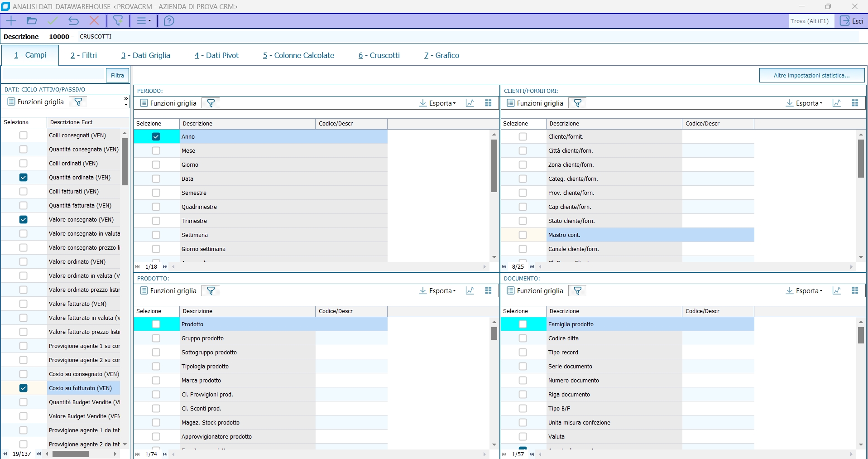The image size is (868, 459).
Task: Enable the Gruppo prodotto checkbox
Action: click(156, 338)
